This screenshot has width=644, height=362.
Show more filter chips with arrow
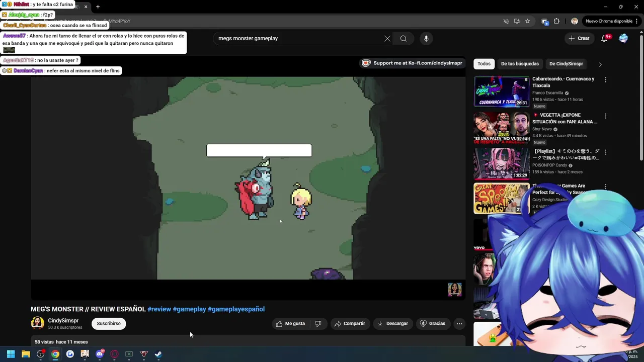coord(600,64)
